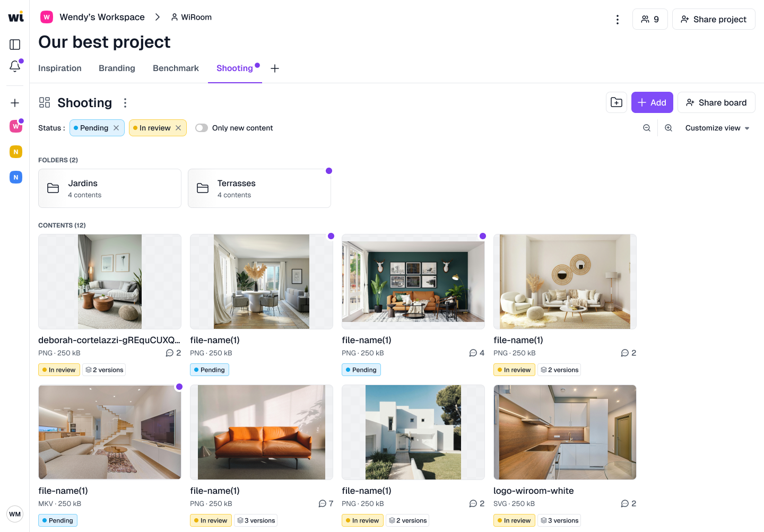Open the kitchen logo-wiroom-white thumbnail

coord(565,432)
